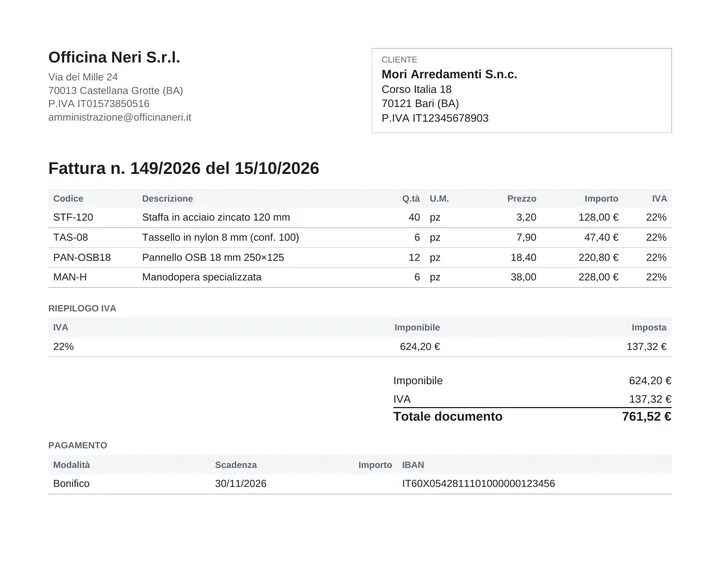Select item code PAN-OSB18
720x569 pixels.
pyautogui.click(x=82, y=257)
